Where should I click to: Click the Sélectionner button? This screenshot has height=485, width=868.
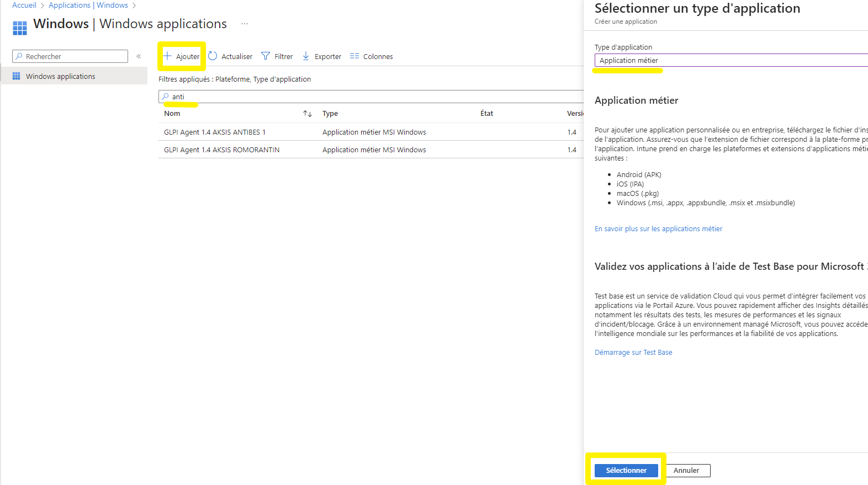pos(626,470)
